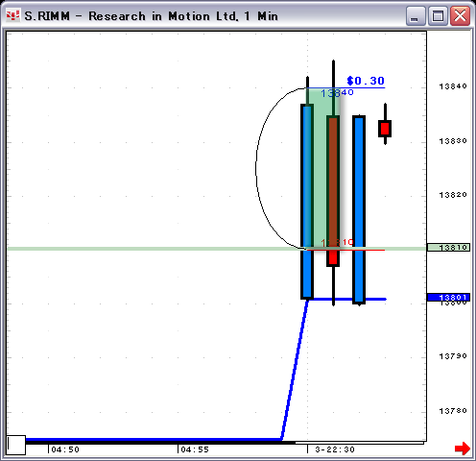Select the blue 13801 price axis marker
This screenshot has height=461, width=476.
point(449,298)
